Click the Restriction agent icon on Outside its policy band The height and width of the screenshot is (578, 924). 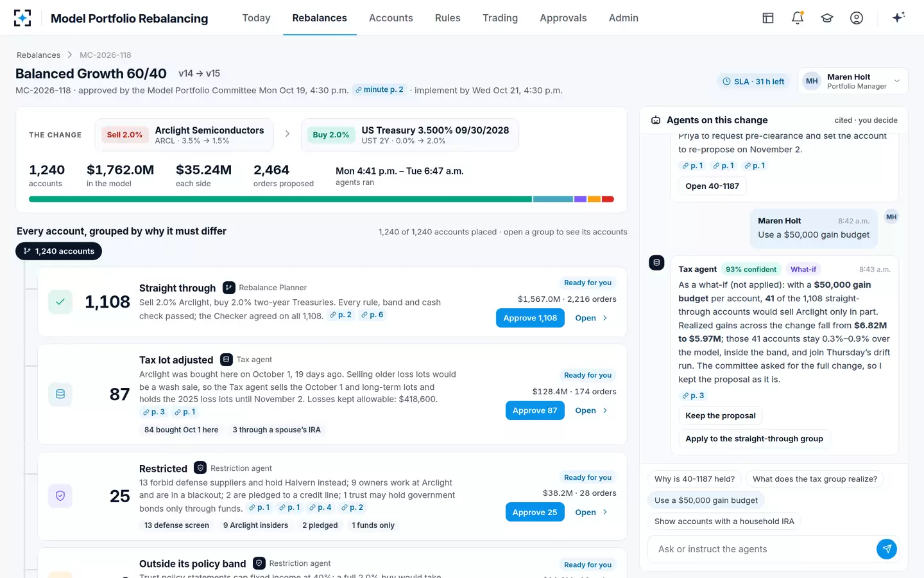coord(259,563)
